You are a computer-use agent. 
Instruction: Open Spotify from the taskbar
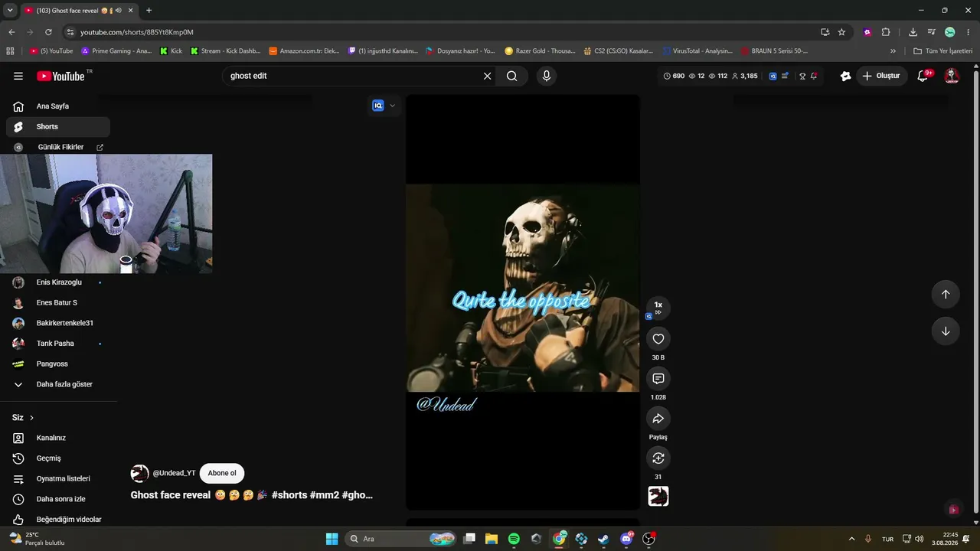click(x=514, y=539)
